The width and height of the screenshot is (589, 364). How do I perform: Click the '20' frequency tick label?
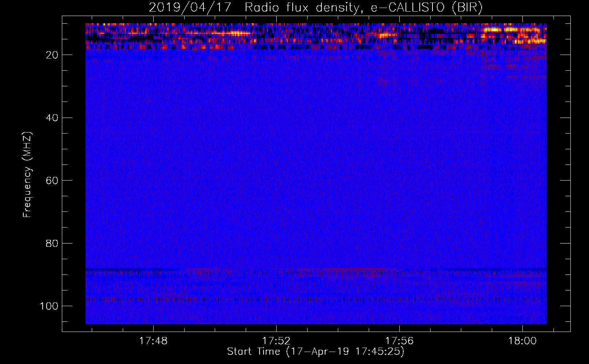coord(52,55)
